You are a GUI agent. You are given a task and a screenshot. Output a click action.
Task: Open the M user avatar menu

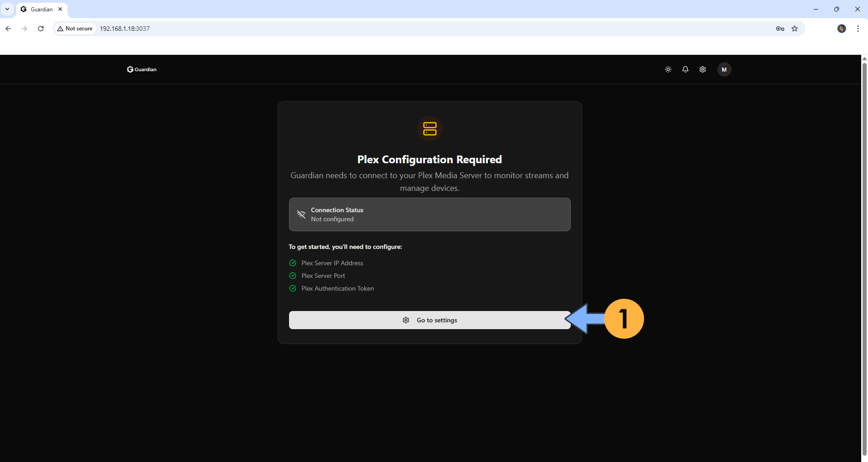click(724, 69)
